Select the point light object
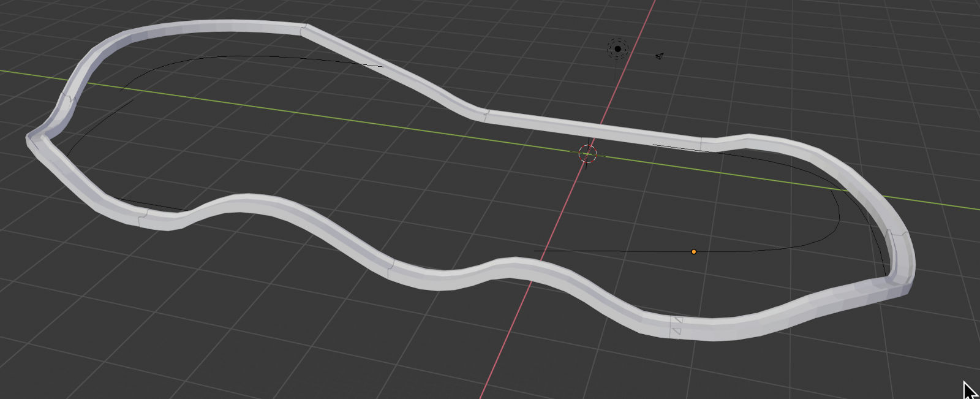The image size is (980, 399). 617,48
